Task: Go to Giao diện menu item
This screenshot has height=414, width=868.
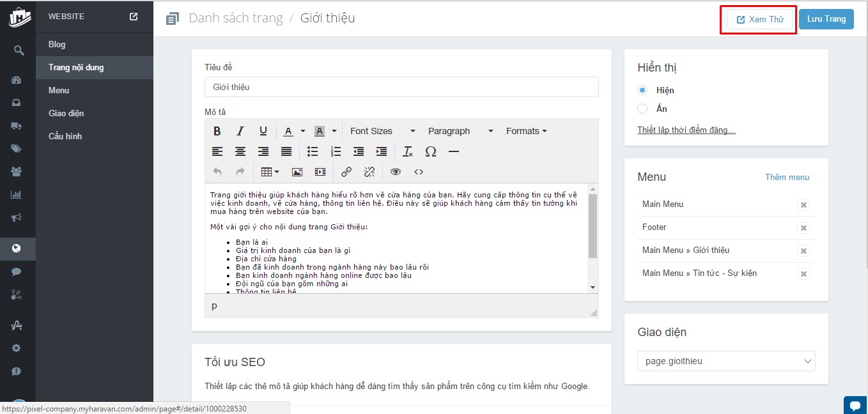Action: point(66,113)
